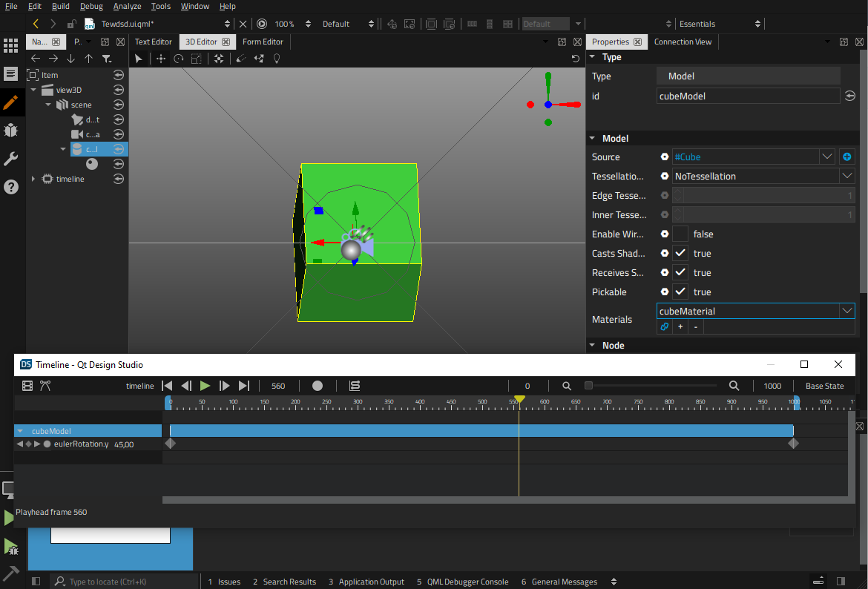Play the timeline animation

point(206,386)
